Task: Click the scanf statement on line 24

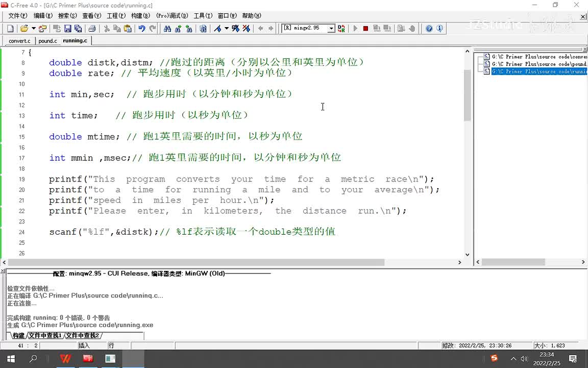Action: tap(104, 232)
